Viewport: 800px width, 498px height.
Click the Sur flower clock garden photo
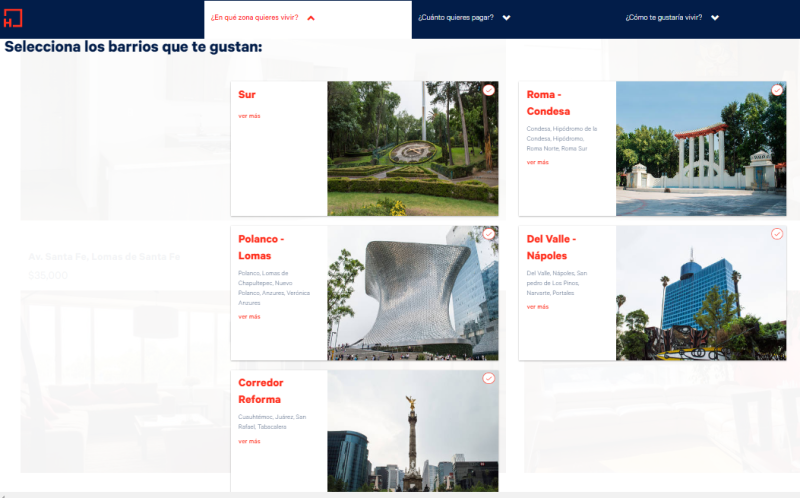coord(412,150)
